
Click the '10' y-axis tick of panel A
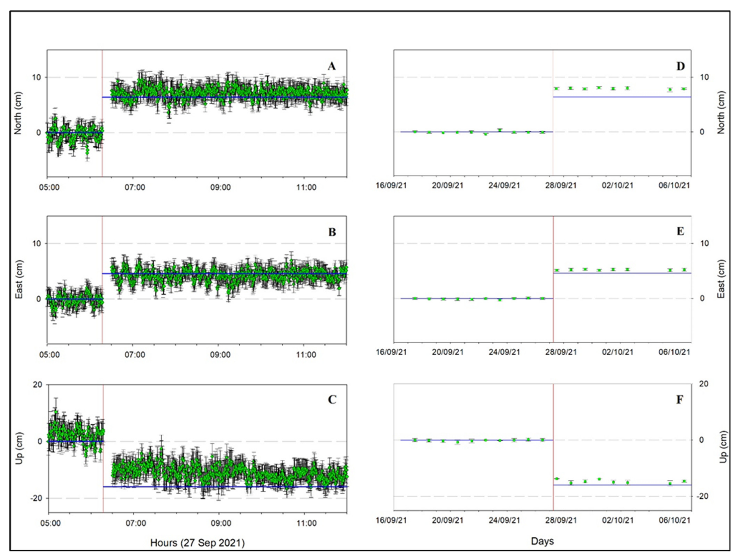point(36,77)
